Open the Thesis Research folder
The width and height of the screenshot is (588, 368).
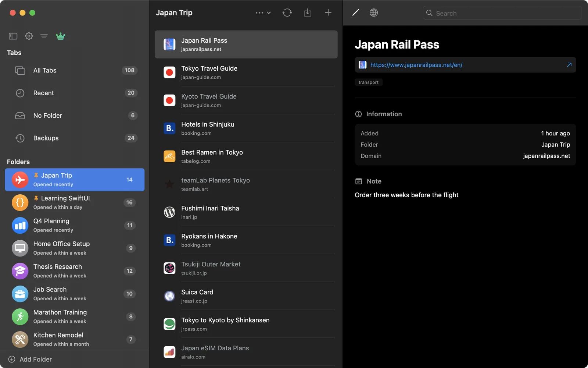75,271
